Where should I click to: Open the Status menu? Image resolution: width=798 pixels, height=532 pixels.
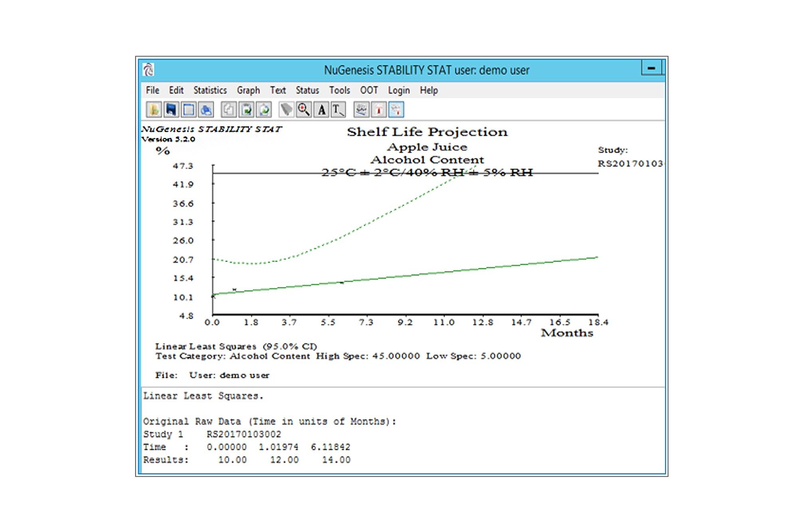[x=307, y=90]
